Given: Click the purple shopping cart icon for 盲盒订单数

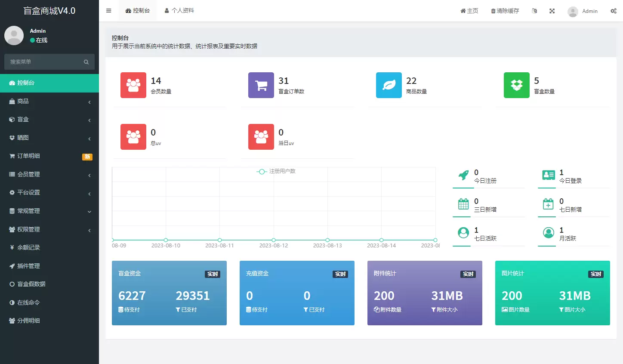Looking at the screenshot, I should 261,85.
